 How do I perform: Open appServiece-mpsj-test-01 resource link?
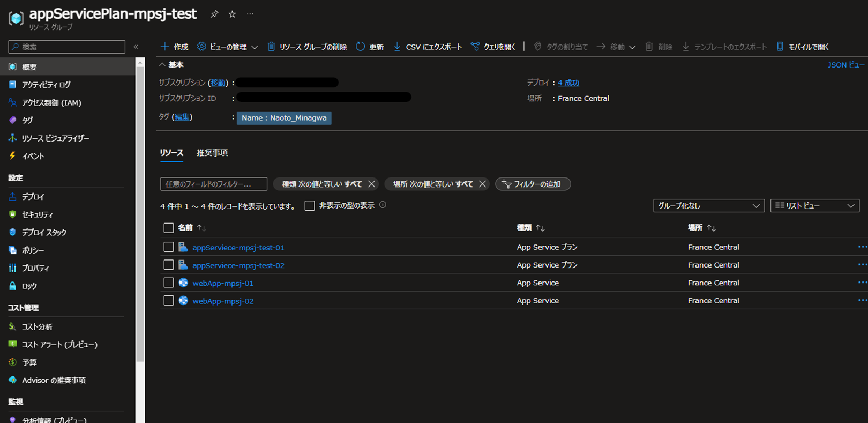[238, 248]
